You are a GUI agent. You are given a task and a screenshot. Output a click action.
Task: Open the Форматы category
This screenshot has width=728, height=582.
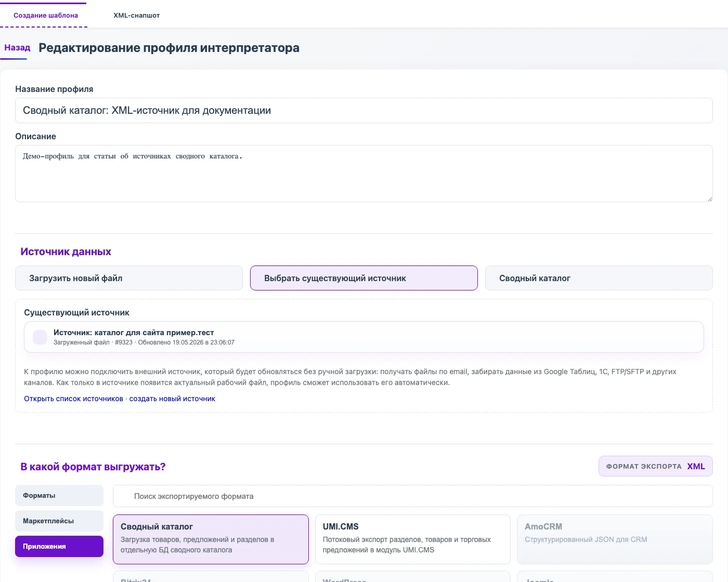pyautogui.click(x=59, y=496)
